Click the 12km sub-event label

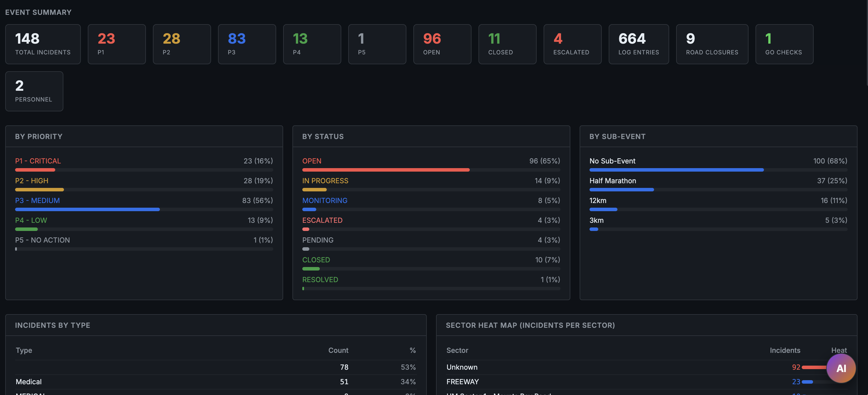click(x=598, y=200)
